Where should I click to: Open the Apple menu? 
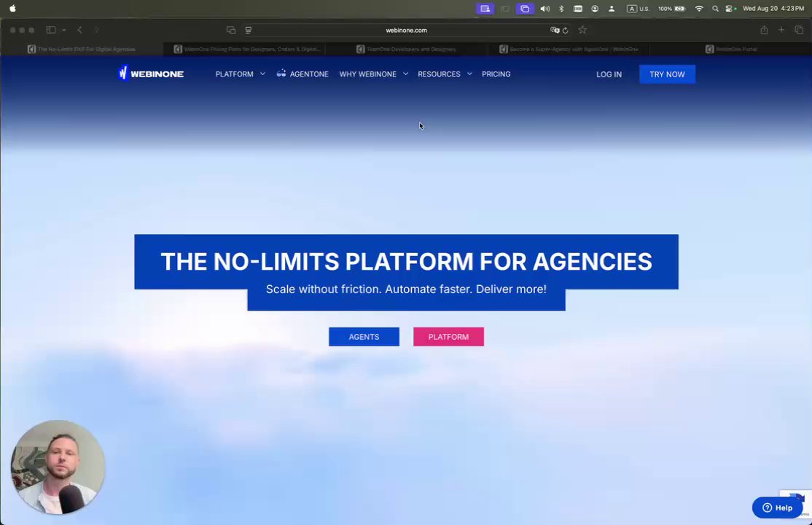(12, 8)
